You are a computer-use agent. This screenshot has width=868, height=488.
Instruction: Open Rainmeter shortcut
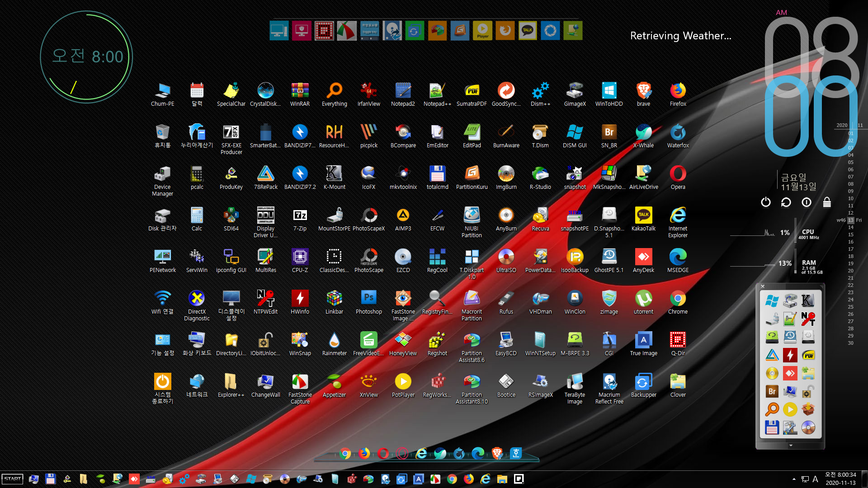(x=334, y=344)
